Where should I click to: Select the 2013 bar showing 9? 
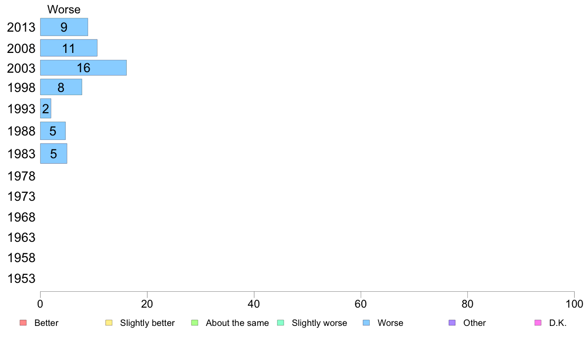(64, 27)
